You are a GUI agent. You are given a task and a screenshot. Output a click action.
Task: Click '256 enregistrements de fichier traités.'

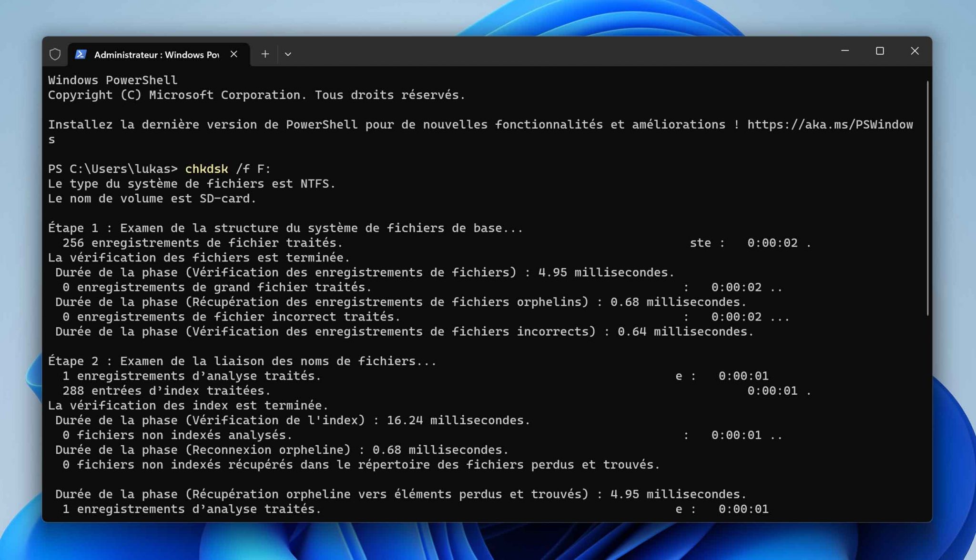click(x=203, y=243)
